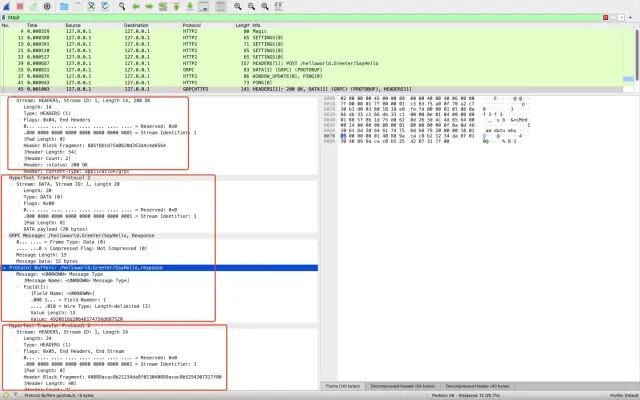Jump to the first packet
The image size is (640, 400).
point(176,6)
